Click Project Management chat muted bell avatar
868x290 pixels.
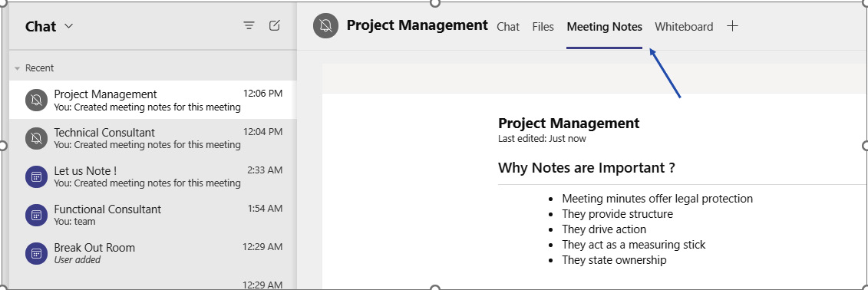click(x=36, y=100)
